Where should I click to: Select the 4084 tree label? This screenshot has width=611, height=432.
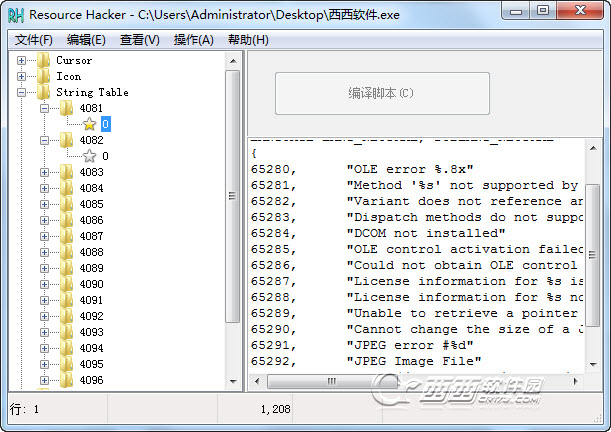[x=92, y=188]
